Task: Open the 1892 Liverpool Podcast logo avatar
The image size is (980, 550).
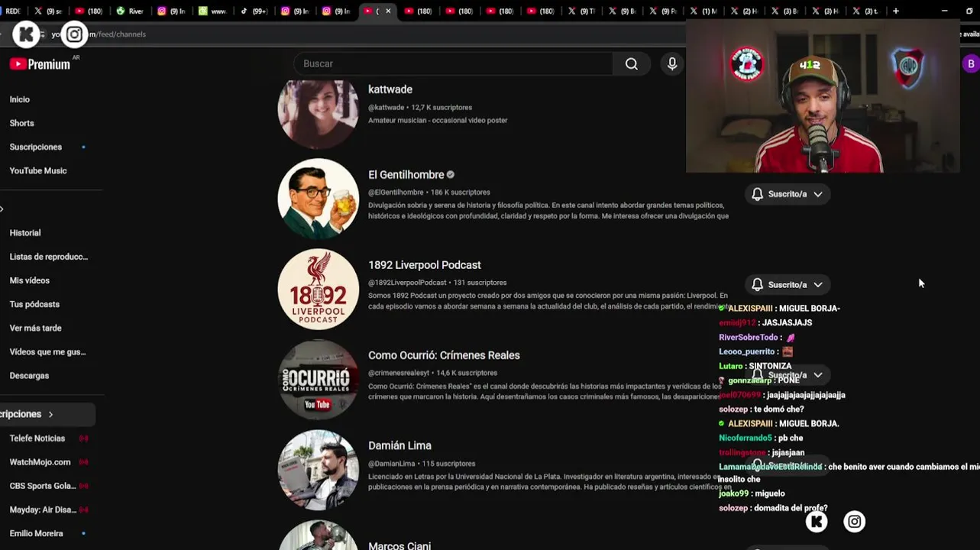Action: [318, 290]
